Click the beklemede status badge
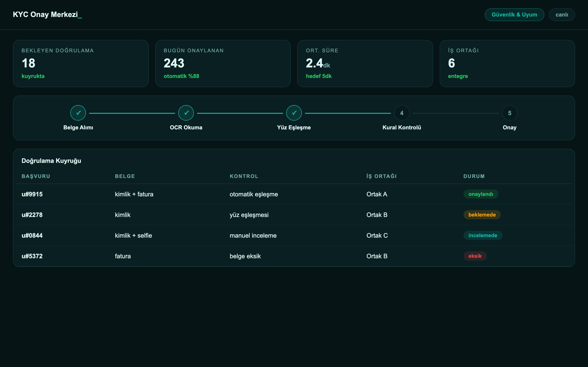Screen dimensions: 588x367 tap(482, 214)
